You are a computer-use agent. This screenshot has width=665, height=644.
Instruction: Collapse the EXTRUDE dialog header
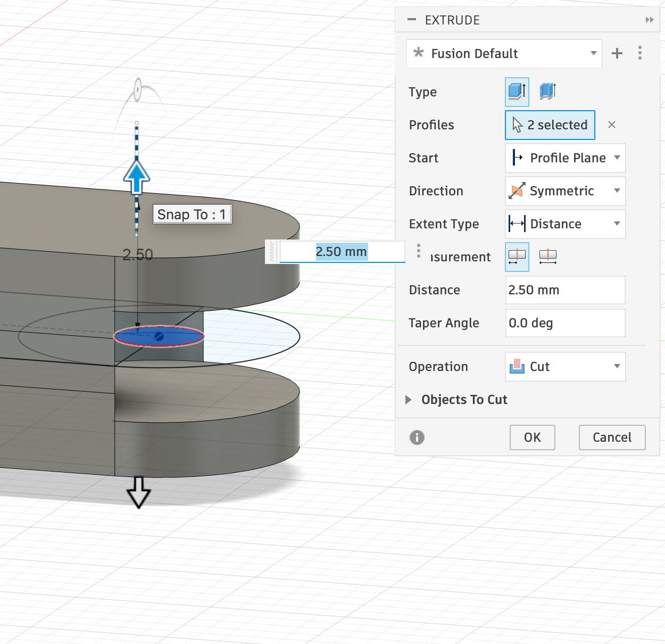tap(411, 20)
